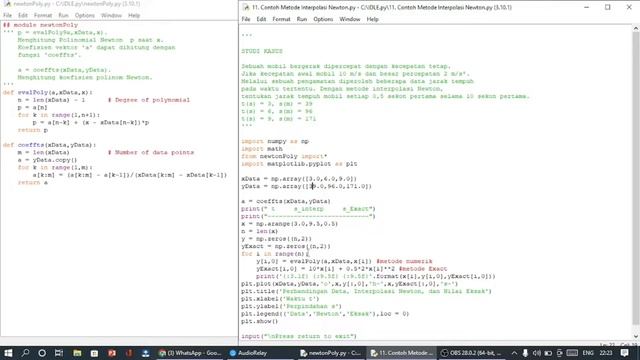The image size is (640, 360).
Task: Click the 'return p' line in left editor
Action: 33,130
